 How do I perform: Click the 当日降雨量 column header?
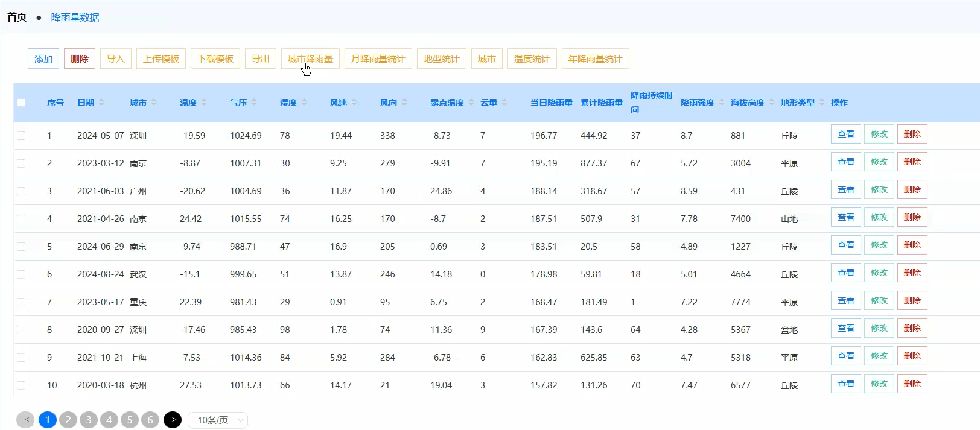click(x=552, y=103)
